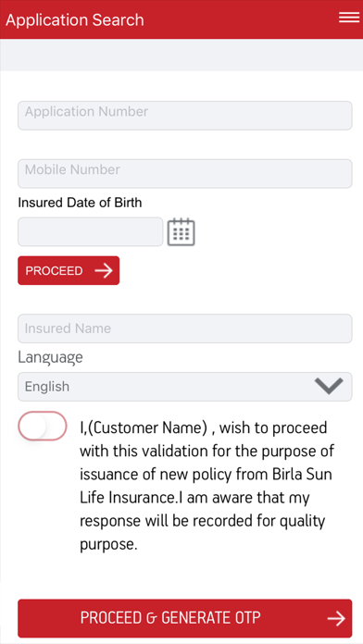This screenshot has height=644, width=363.
Task: Click the PROCEED button label
Action: pyautogui.click(x=55, y=271)
